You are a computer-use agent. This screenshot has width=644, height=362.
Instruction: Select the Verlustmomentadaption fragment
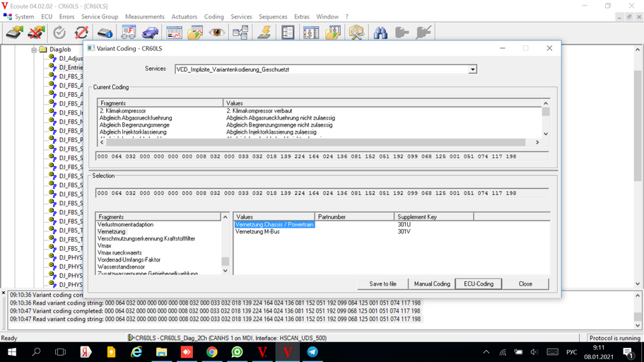(x=125, y=225)
